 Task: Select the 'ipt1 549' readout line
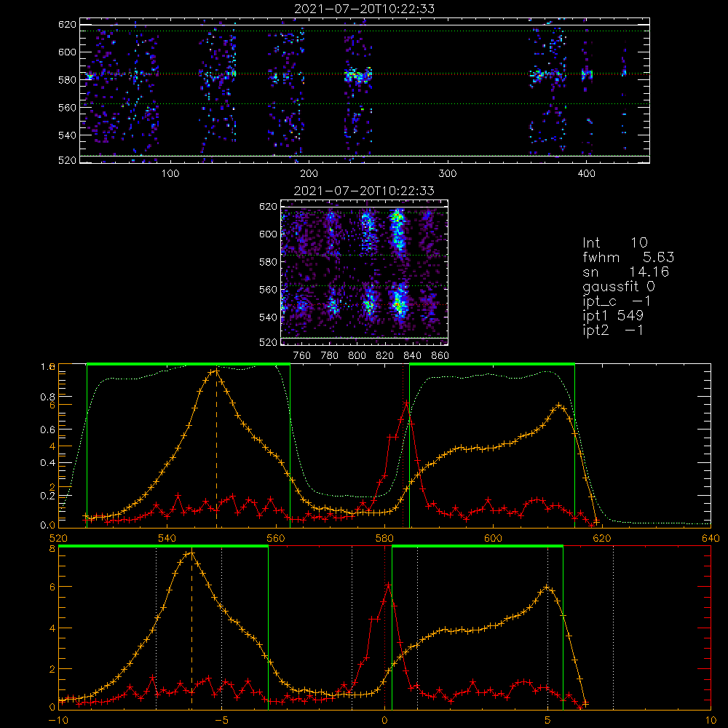pyautogui.click(x=613, y=316)
